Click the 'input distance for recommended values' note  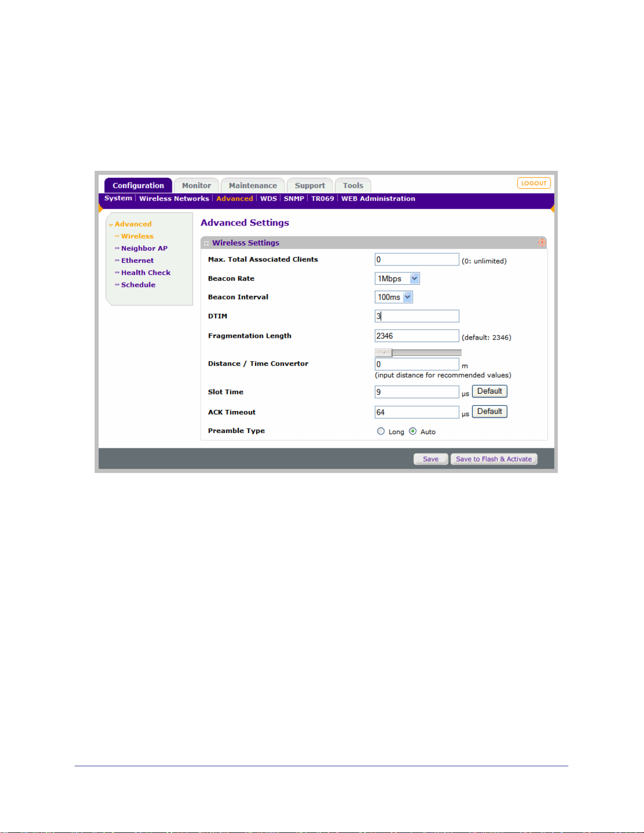(x=443, y=375)
